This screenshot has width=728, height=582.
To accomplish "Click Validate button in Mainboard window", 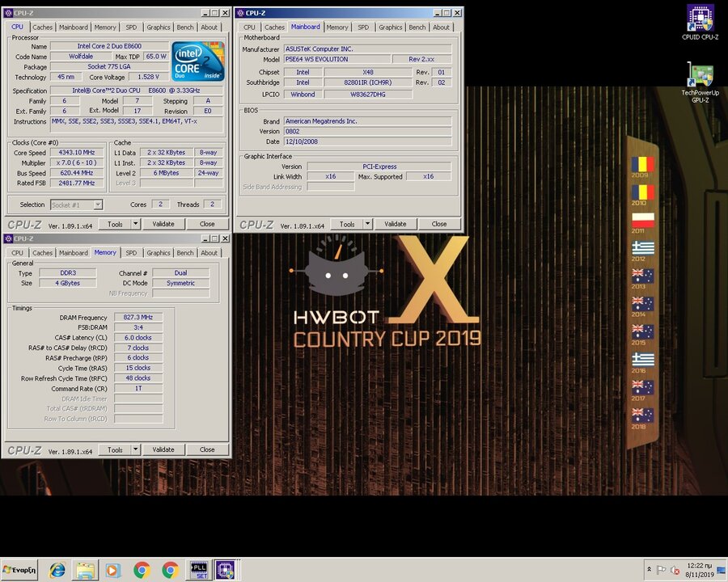I will click(x=395, y=224).
